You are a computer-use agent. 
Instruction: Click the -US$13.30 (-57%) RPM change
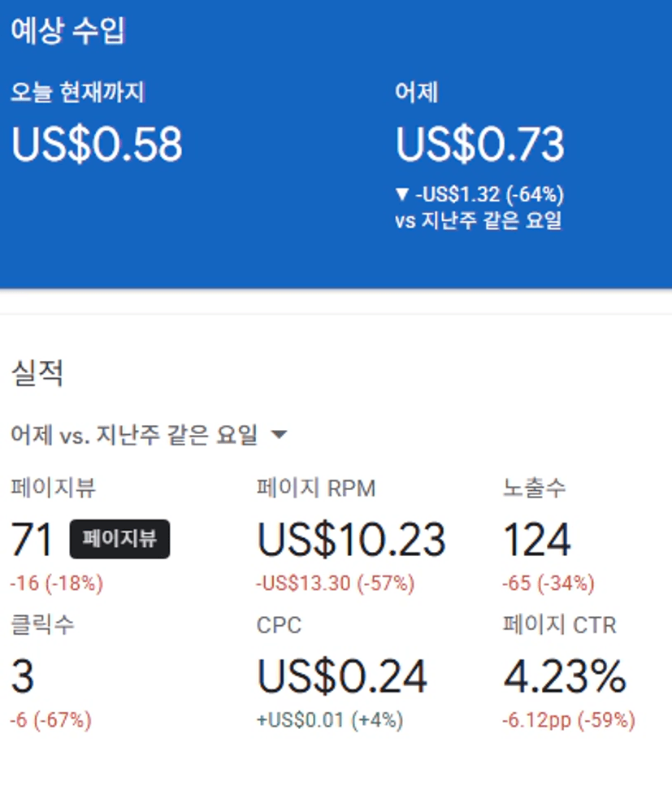336,583
